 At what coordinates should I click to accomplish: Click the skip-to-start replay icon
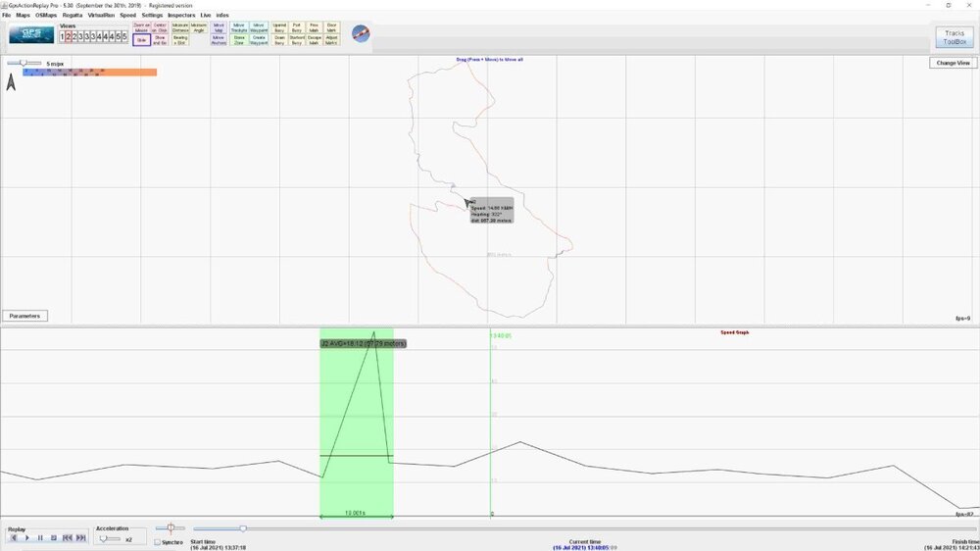67,538
